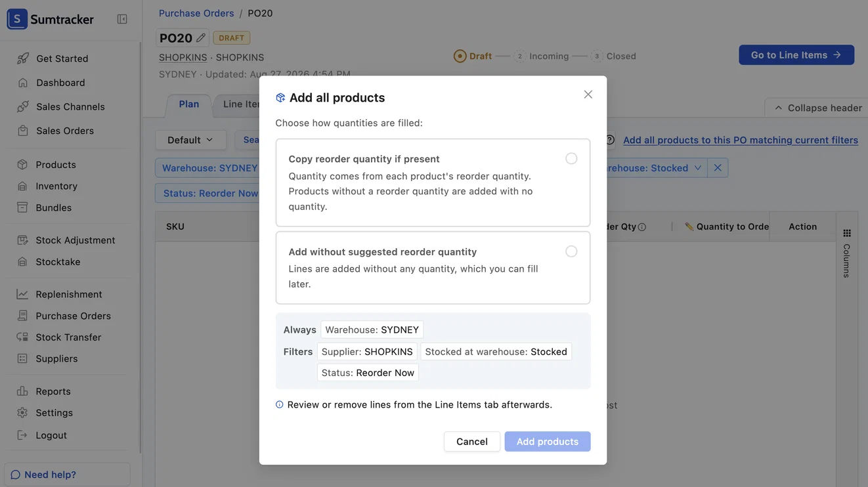The image size is (868, 487).
Task: Click the Sales Orders clipboard icon
Action: [23, 131]
